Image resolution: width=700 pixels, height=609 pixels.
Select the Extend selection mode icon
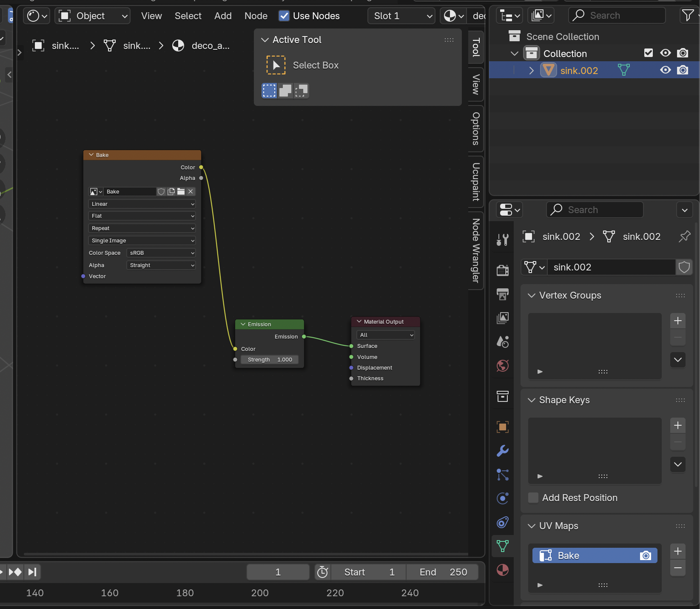(x=285, y=91)
